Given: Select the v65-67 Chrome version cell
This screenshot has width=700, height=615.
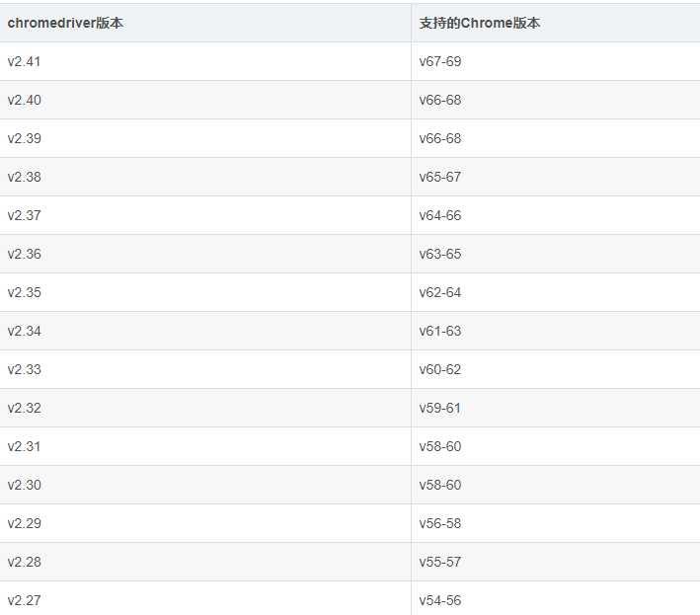Looking at the screenshot, I should tap(556, 177).
